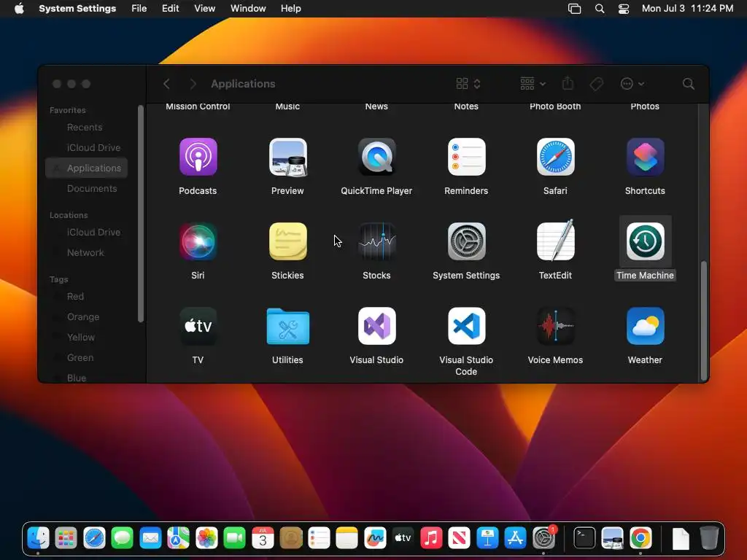This screenshot has width=747, height=560.
Task: Launch Terminal from the Dock
Action: (x=584, y=538)
